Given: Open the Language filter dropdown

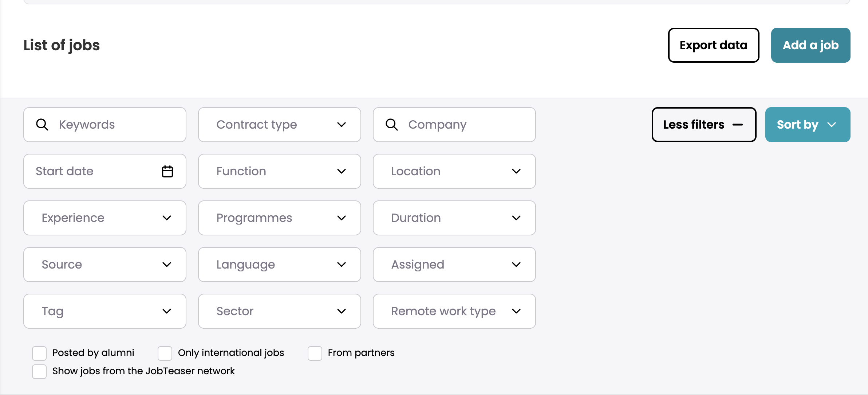Looking at the screenshot, I should (x=279, y=265).
